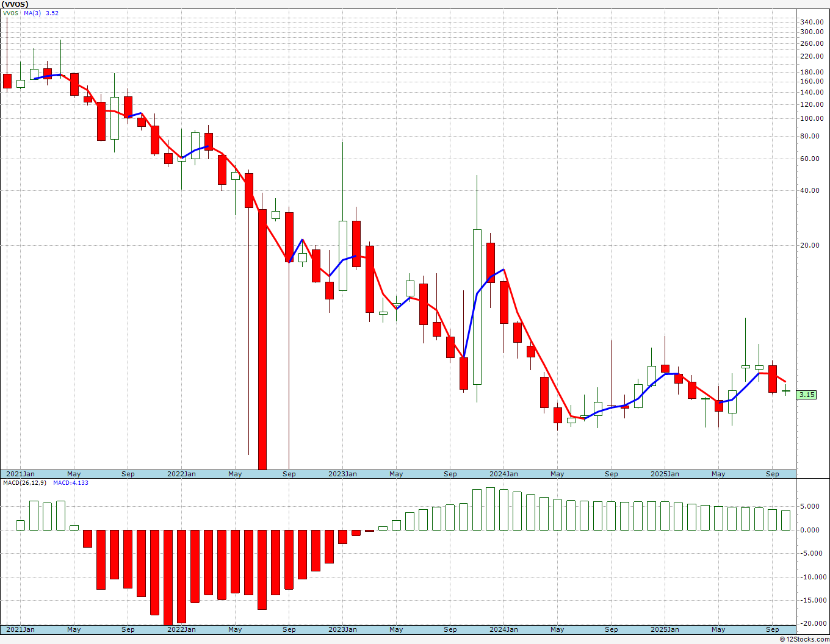Click the 160.00 price axis label

[x=812, y=81]
